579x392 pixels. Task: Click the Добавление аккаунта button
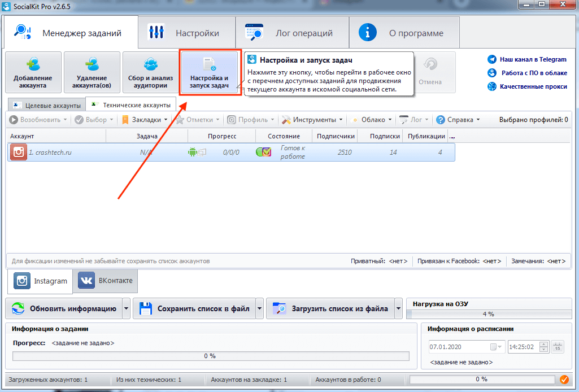point(33,72)
